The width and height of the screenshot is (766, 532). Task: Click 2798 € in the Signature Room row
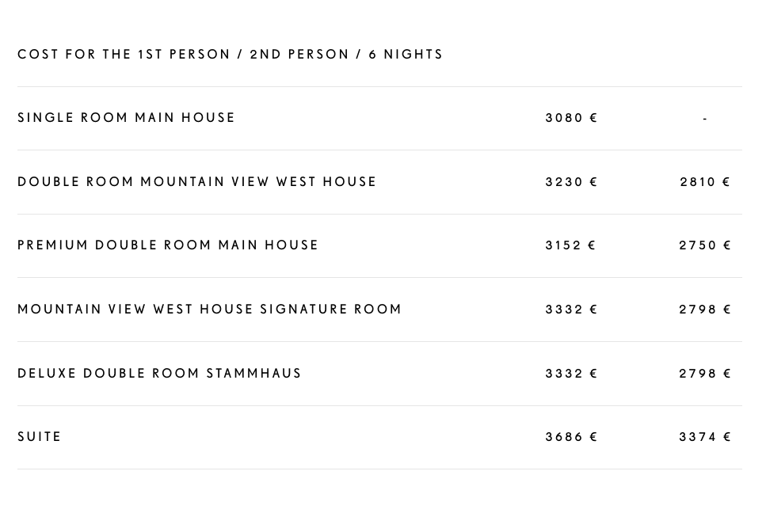pyautogui.click(x=704, y=310)
